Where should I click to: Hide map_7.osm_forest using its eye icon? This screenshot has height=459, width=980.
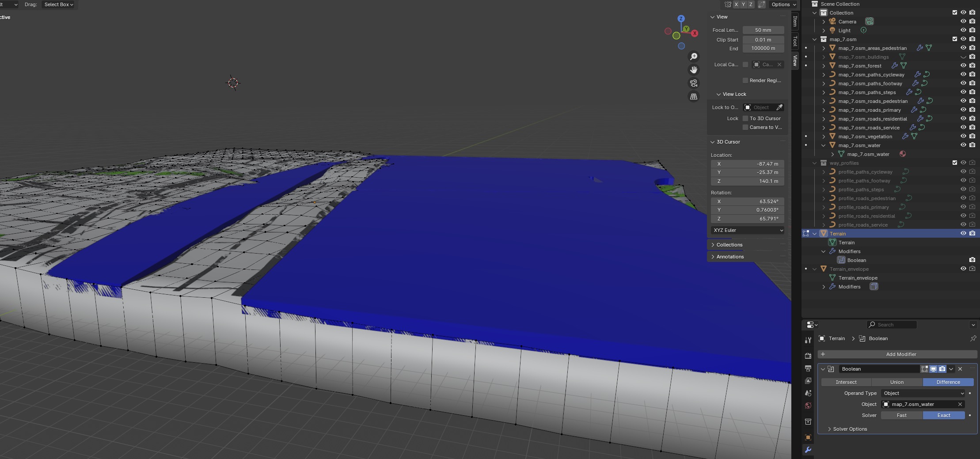(963, 65)
